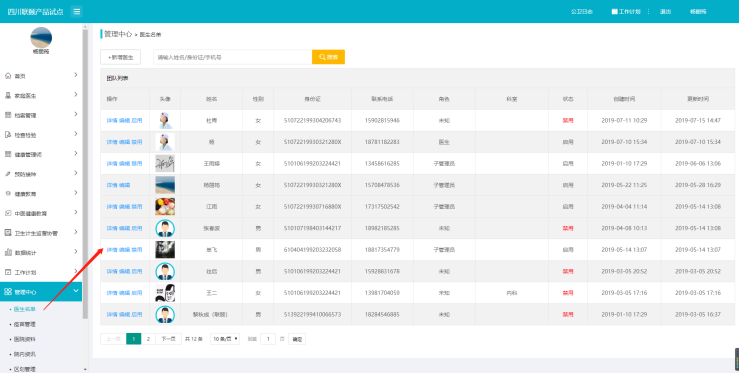Screen dimensions: 740x374
Task: Click the 内科 department cell
Action: click(x=512, y=293)
